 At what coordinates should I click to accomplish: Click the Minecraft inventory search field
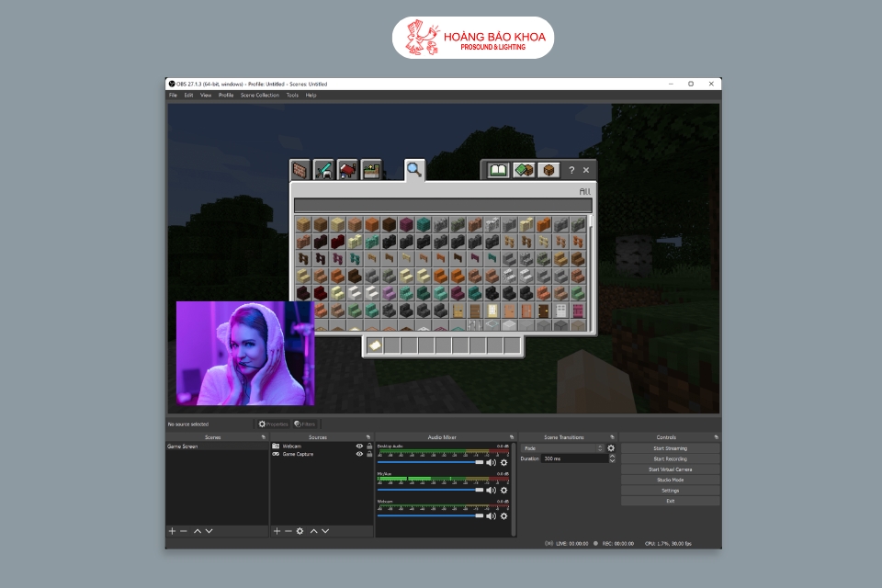[443, 206]
